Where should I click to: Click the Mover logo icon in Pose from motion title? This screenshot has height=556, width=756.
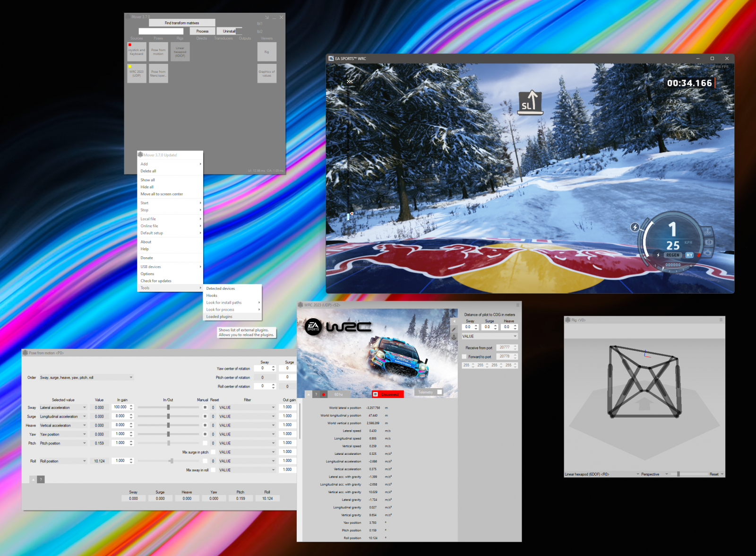25,353
